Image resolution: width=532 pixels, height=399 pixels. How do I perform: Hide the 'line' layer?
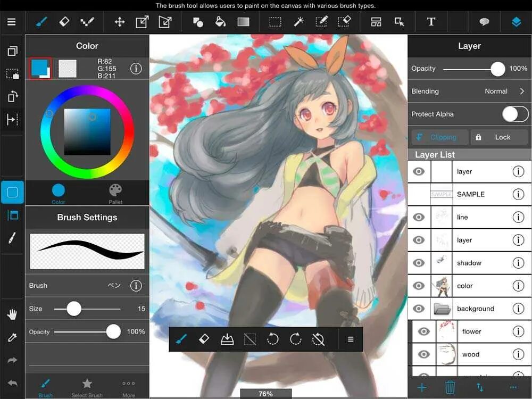pos(419,217)
